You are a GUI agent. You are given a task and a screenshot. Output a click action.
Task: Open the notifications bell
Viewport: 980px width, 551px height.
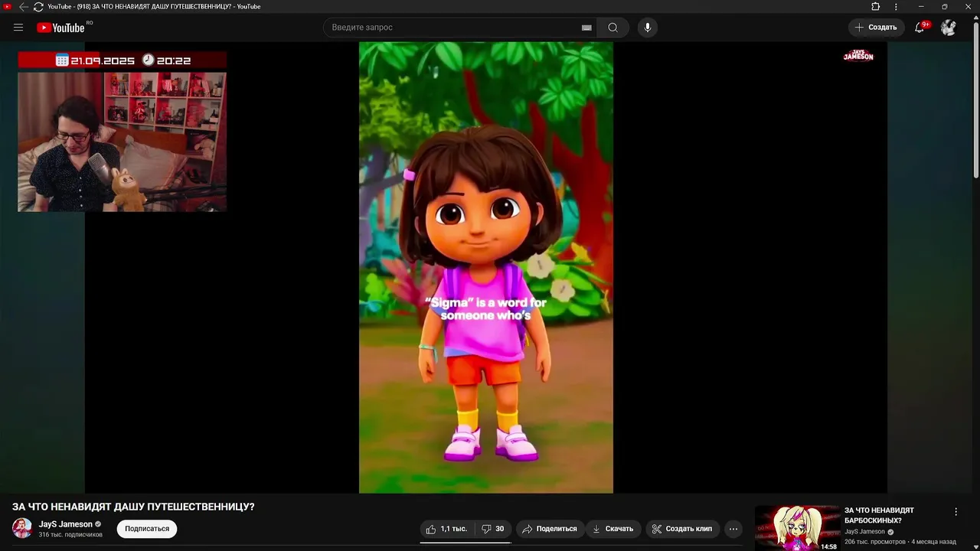920,28
